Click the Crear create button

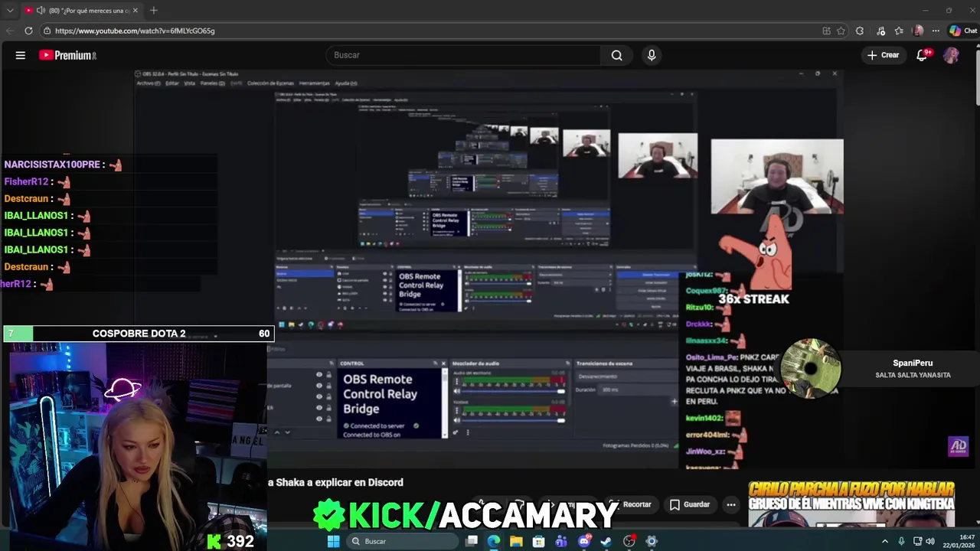pyautogui.click(x=884, y=55)
